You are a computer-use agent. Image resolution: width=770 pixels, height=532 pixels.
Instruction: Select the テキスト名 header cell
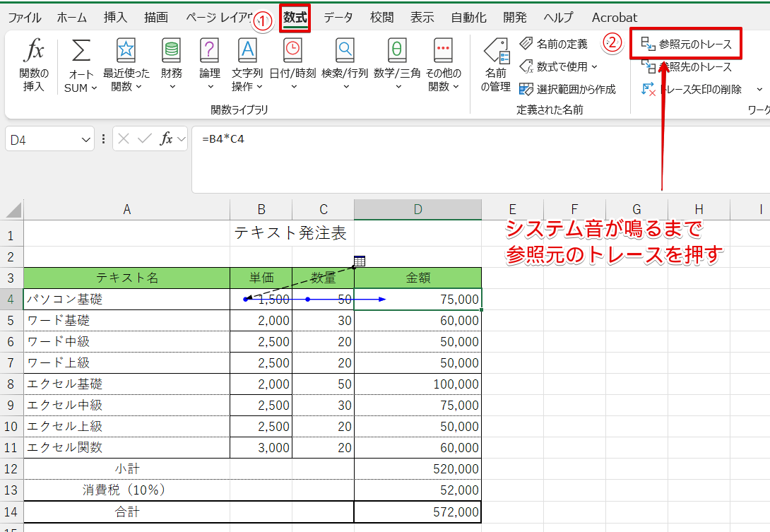(126, 278)
